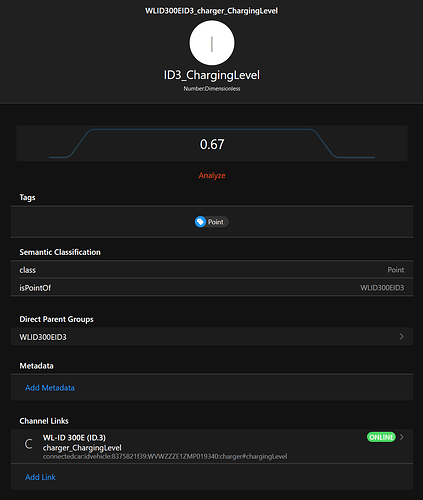Click the class Point row
The image size is (423, 500).
tap(212, 270)
